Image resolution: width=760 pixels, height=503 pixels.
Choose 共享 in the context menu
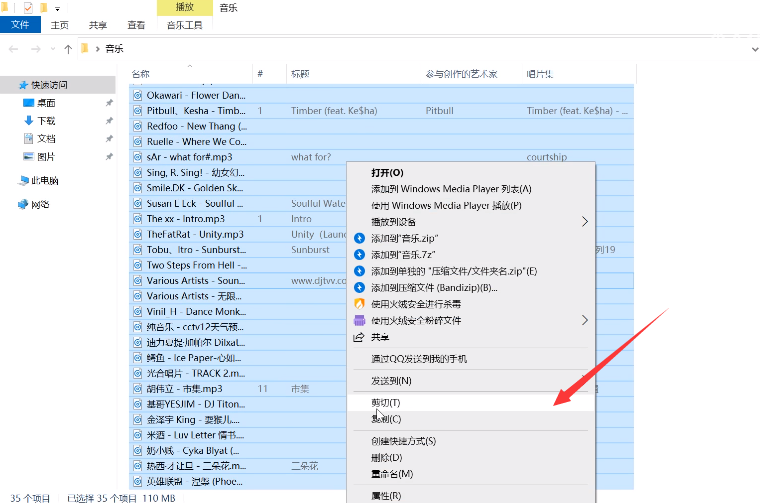[x=471, y=337]
